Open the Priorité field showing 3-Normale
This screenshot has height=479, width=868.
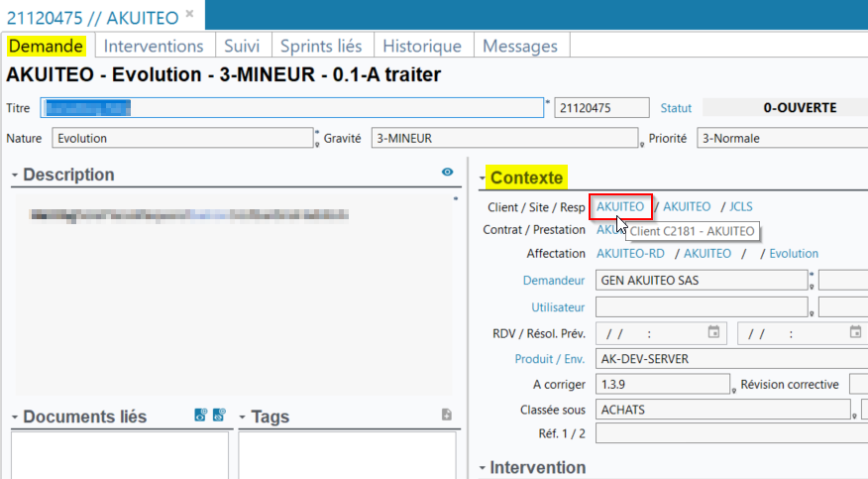[782, 138]
